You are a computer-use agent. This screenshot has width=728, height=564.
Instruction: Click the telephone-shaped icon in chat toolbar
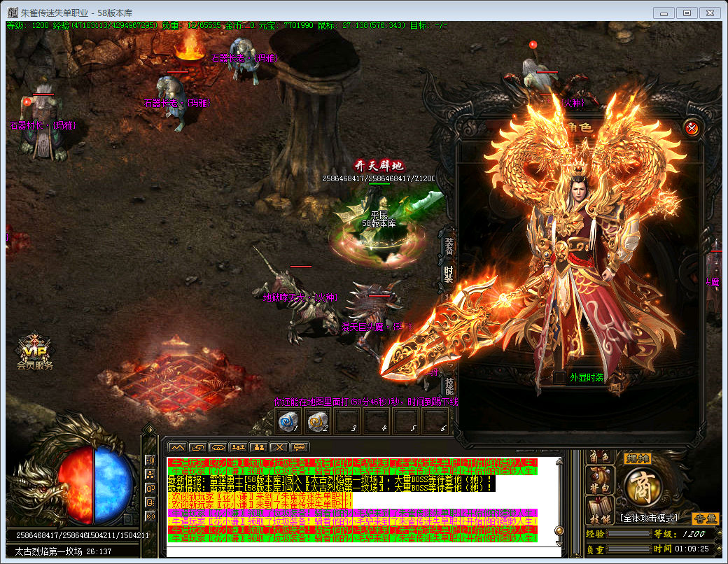(x=218, y=447)
